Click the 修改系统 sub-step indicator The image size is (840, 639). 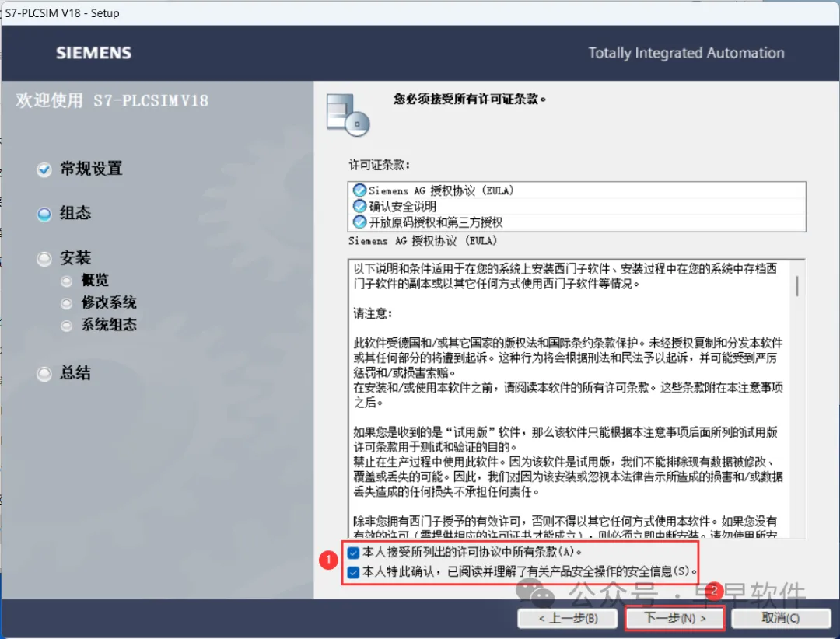click(66, 304)
